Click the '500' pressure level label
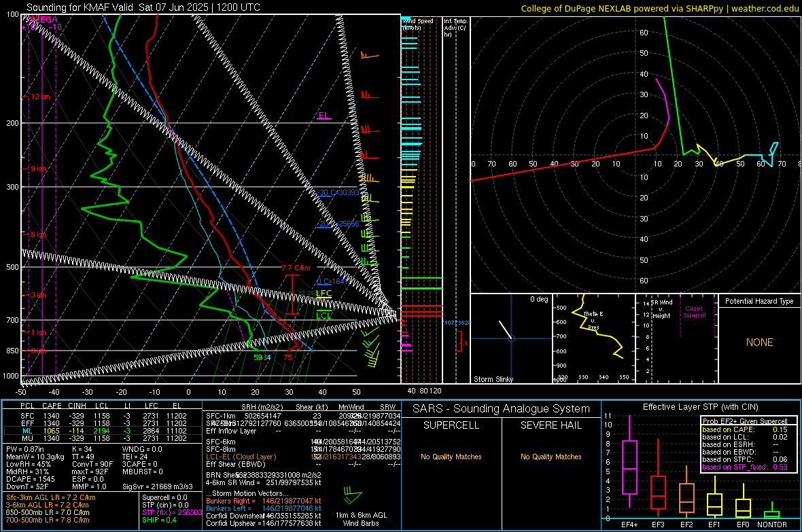 [12, 267]
